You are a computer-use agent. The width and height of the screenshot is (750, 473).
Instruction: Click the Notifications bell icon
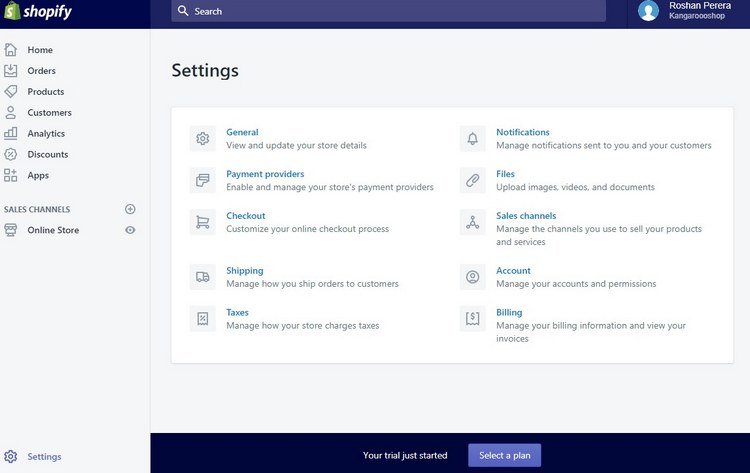coord(473,139)
